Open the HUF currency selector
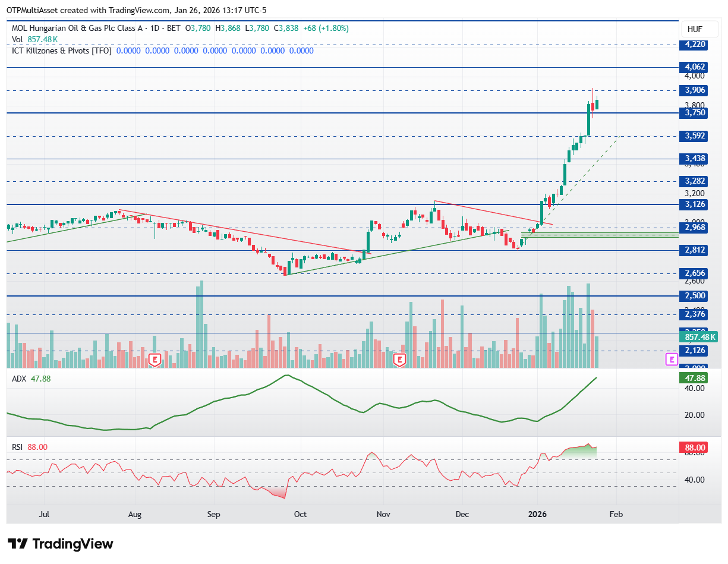The image size is (728, 564). tap(695, 29)
